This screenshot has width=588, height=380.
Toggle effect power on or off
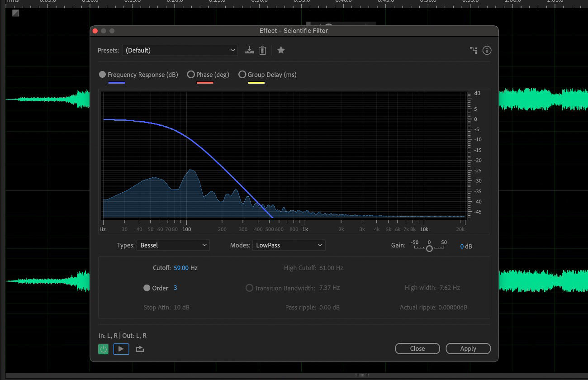103,349
